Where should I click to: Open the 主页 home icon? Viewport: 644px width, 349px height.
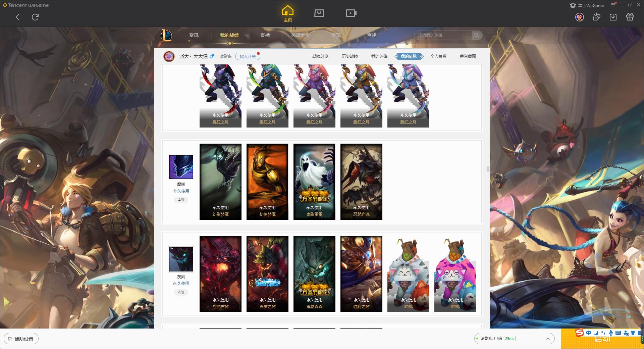(x=287, y=13)
